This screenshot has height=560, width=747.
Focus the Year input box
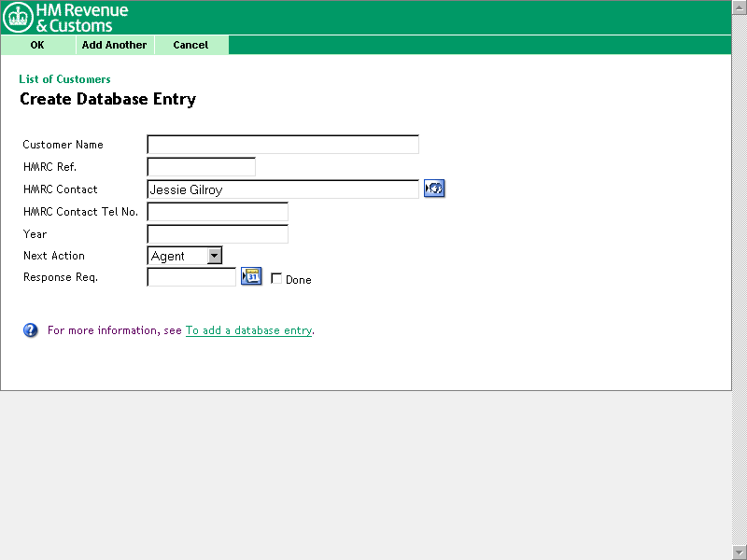(x=218, y=234)
